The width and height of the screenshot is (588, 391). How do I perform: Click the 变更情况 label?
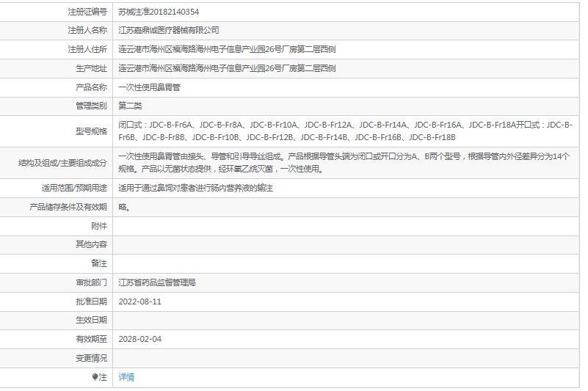click(91, 359)
